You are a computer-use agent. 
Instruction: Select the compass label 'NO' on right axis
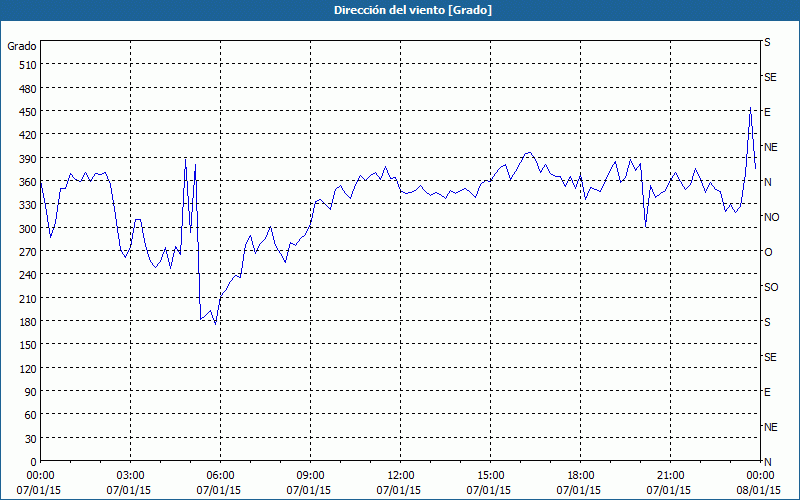[771, 217]
